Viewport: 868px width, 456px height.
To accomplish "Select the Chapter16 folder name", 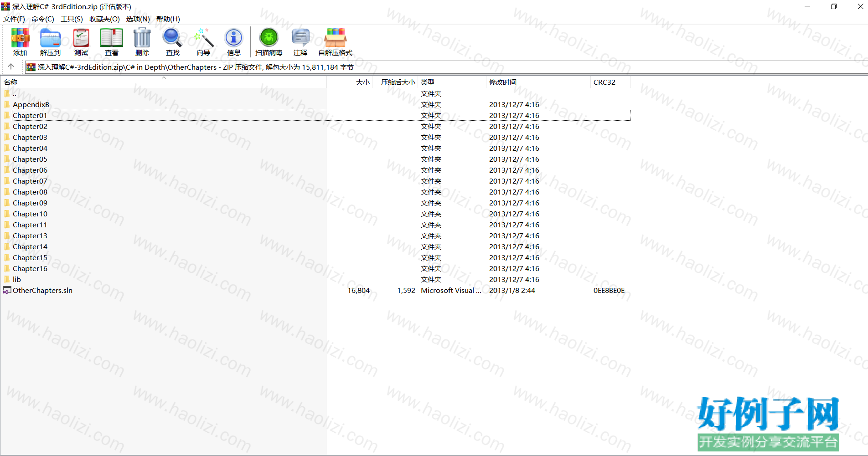I will point(30,268).
